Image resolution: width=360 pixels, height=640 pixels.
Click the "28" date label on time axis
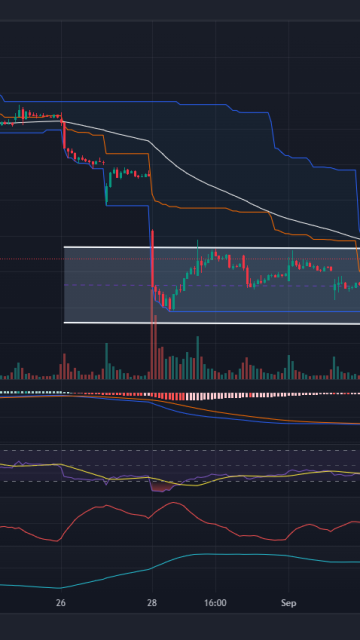[x=152, y=603]
